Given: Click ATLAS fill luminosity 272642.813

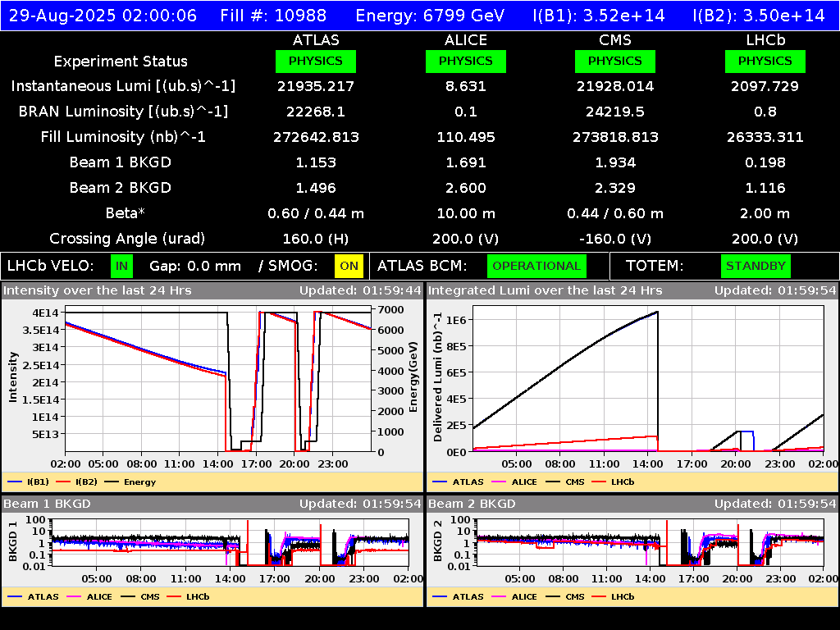Looking at the screenshot, I should (316, 137).
